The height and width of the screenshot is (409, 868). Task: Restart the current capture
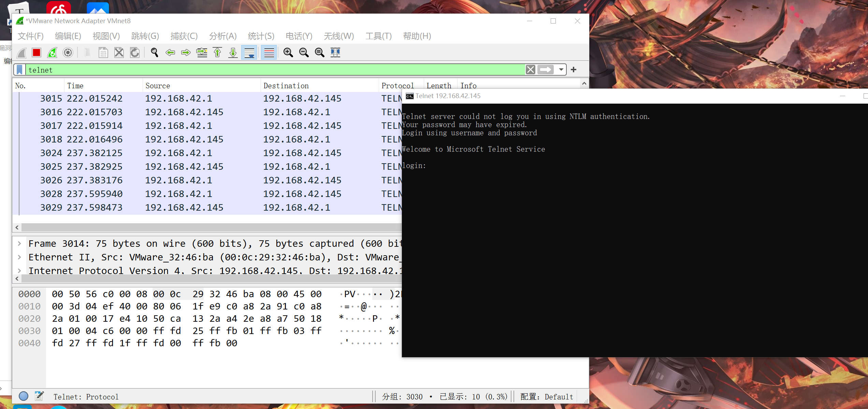[x=52, y=52]
